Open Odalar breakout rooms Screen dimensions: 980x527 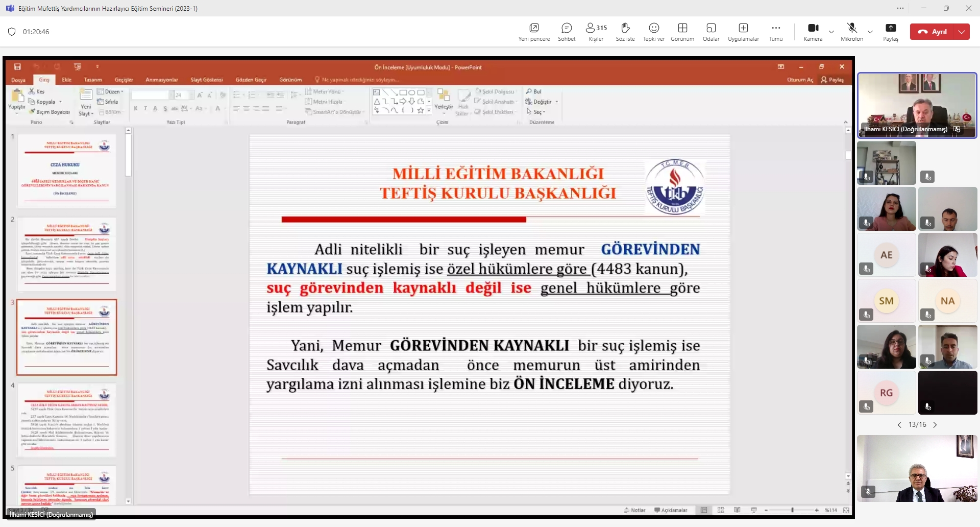coord(711,32)
